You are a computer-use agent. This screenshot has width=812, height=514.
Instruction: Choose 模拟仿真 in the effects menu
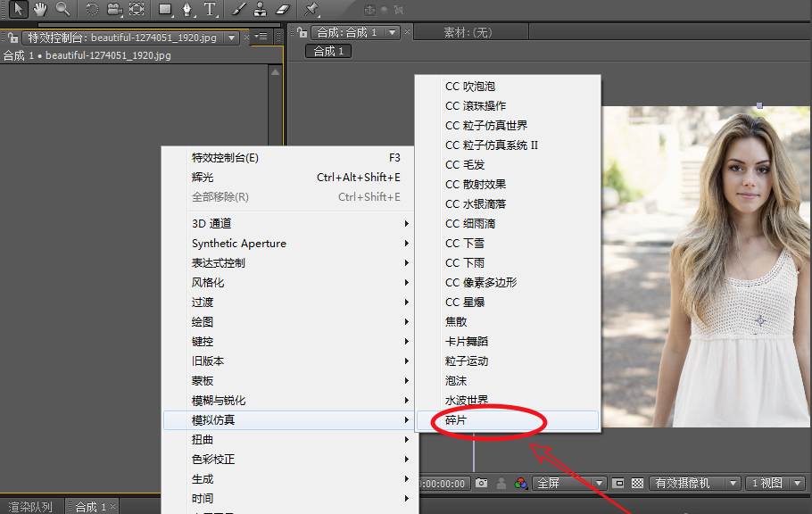tap(288, 420)
